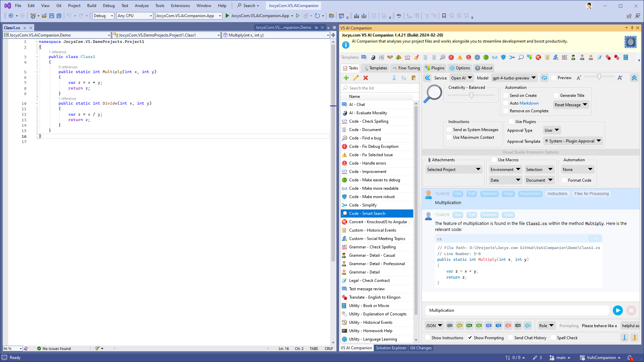The height and width of the screenshot is (362, 644).
Task: Click Files for Processing button
Action: tap(591, 194)
